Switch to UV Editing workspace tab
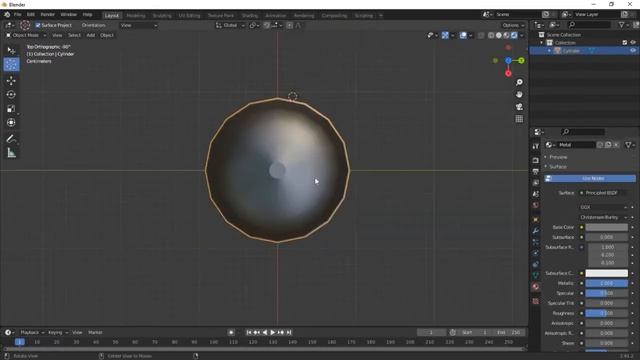Screen dimensions: 640x360 click(x=189, y=16)
